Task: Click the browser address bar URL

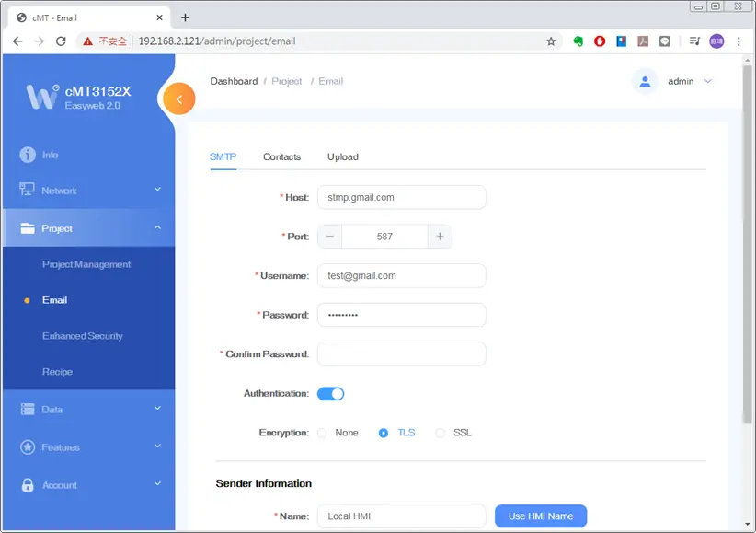Action: tap(217, 41)
